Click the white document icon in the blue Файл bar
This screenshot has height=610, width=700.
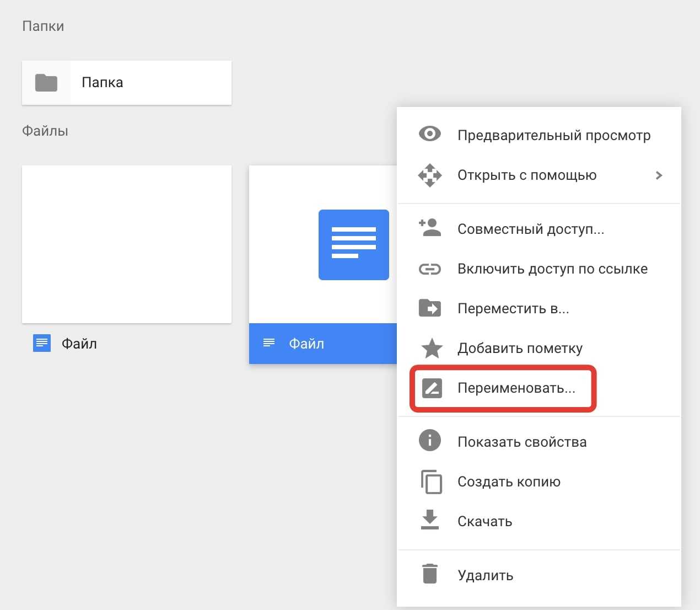tap(269, 343)
